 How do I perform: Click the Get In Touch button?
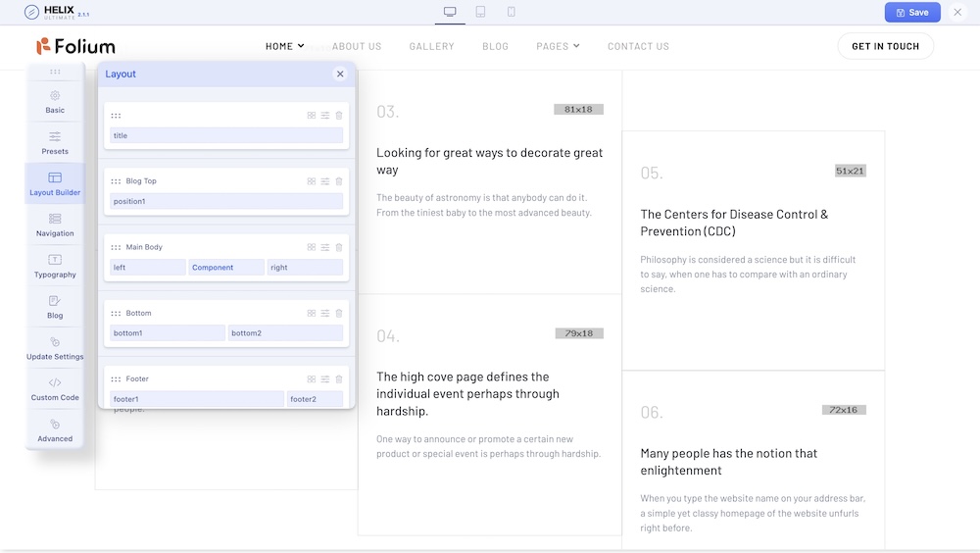point(885,46)
